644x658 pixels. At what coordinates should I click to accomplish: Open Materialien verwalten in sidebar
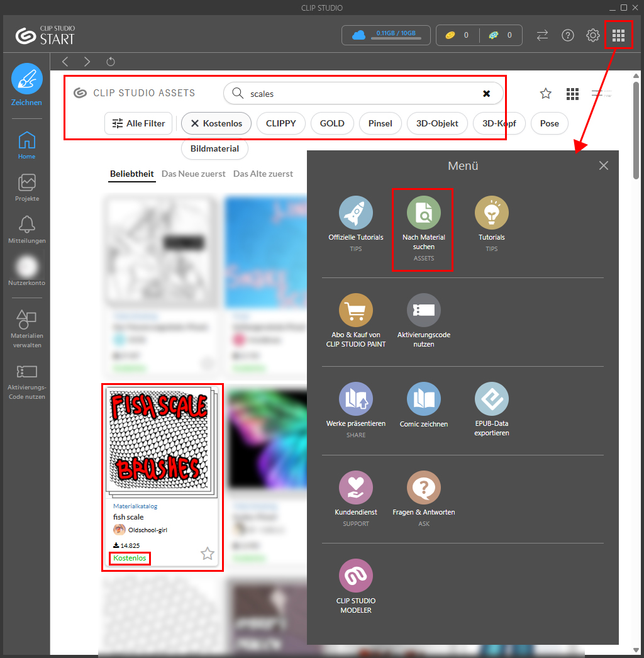coord(27,329)
